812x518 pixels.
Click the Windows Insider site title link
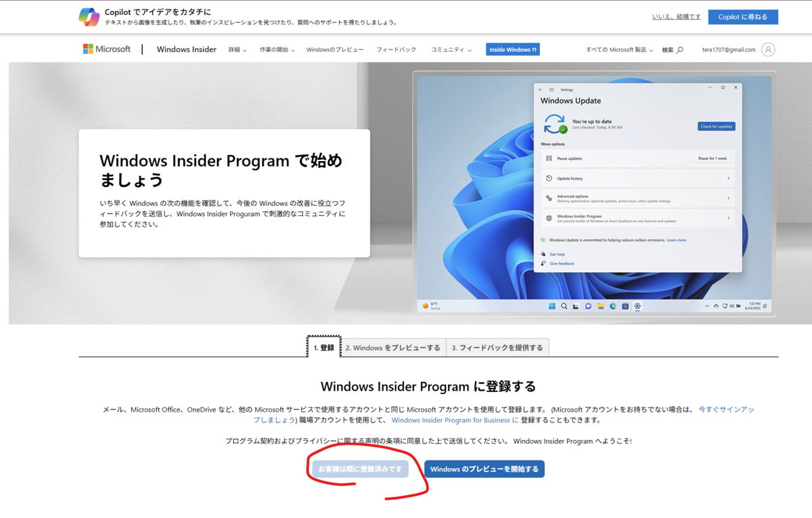coord(187,49)
